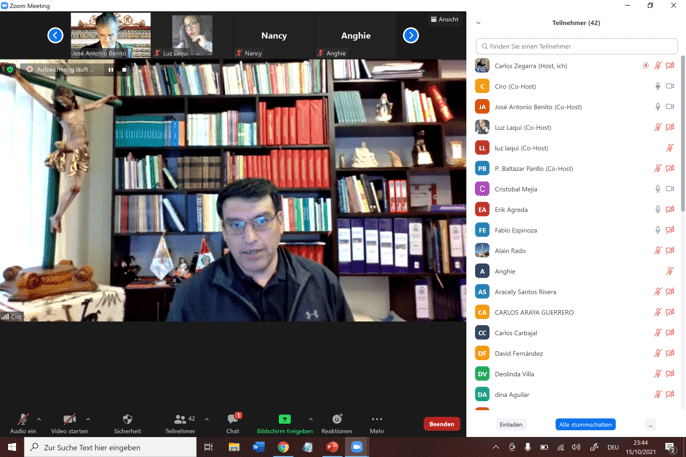686x457 pixels.
Task: Click the Einladen invite button
Action: 511,425
